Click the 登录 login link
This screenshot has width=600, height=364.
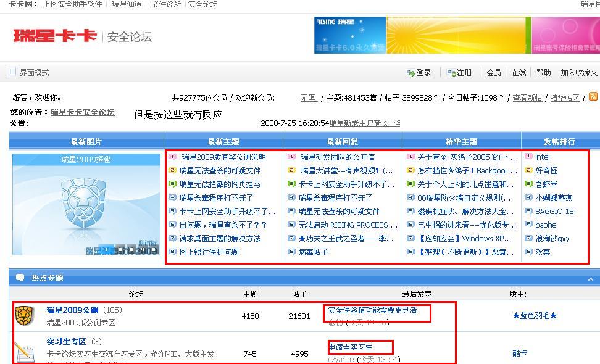coord(423,73)
